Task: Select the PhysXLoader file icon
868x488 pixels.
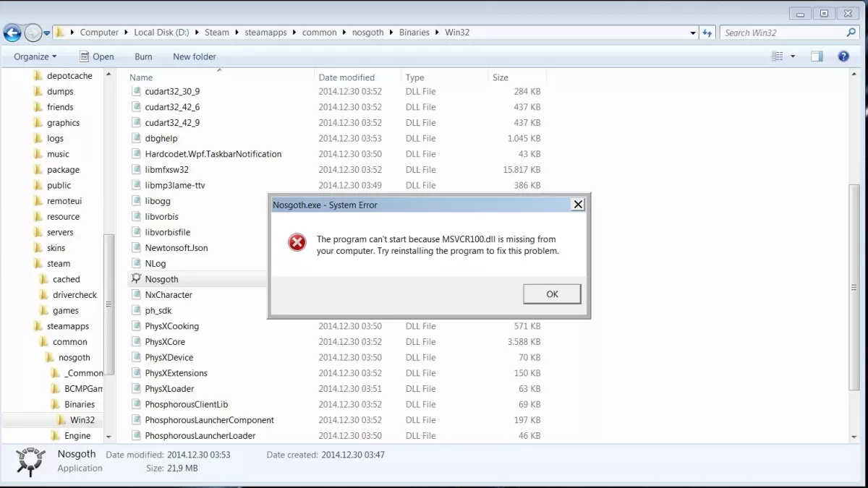Action: tap(136, 389)
